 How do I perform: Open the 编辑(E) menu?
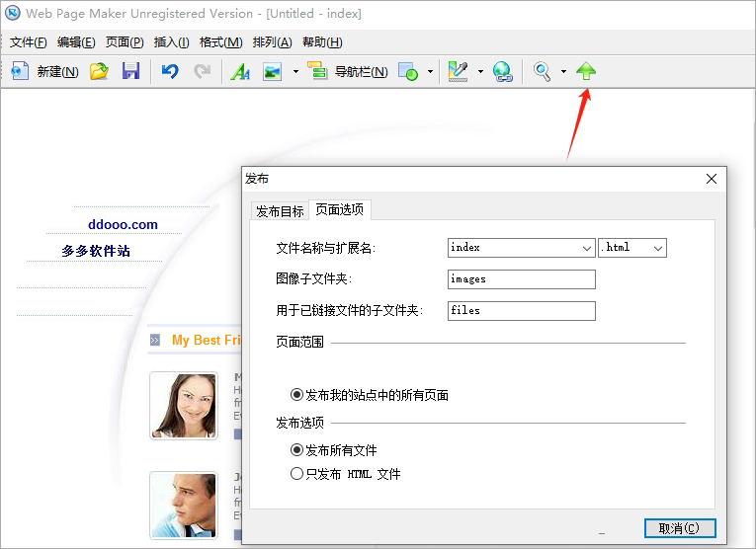(x=76, y=42)
